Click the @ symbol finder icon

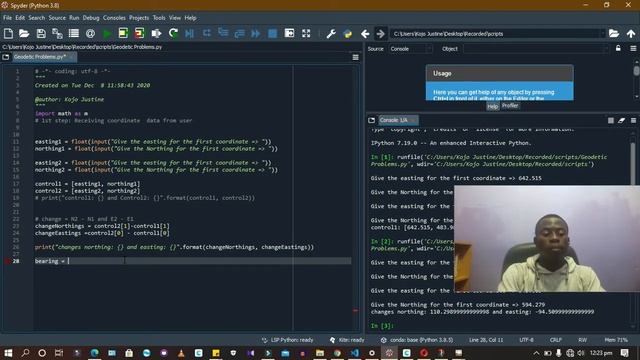91,33
